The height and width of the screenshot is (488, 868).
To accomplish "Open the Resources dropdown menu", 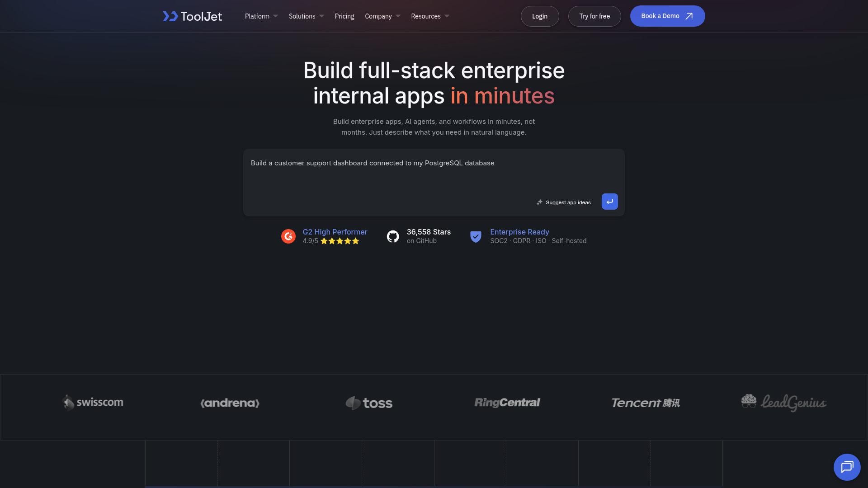I will (x=430, y=16).
